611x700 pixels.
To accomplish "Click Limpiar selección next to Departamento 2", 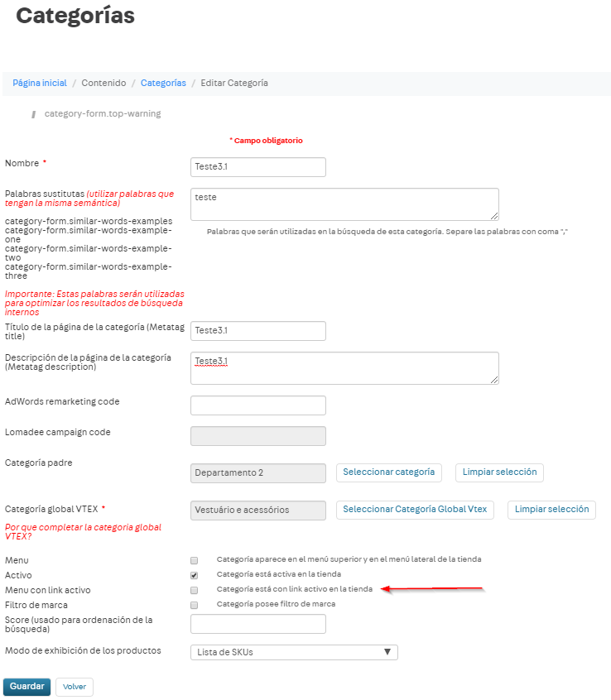I will coord(499,472).
